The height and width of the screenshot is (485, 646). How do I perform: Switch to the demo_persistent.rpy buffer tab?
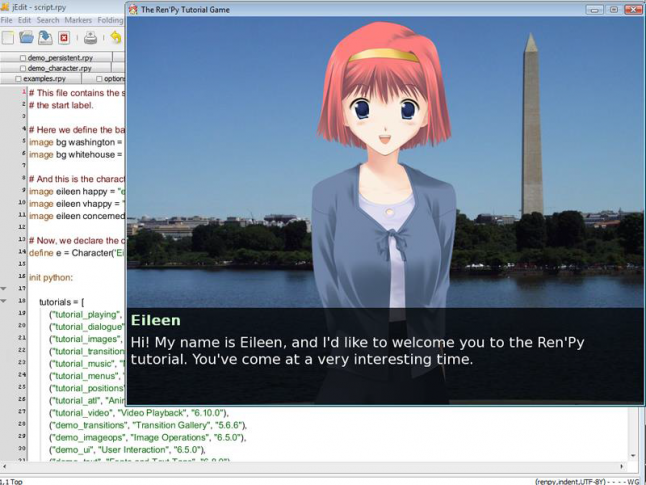click(x=59, y=58)
